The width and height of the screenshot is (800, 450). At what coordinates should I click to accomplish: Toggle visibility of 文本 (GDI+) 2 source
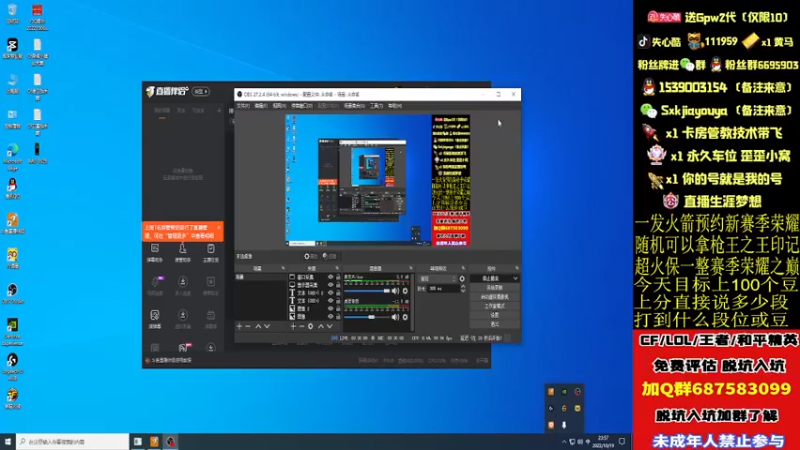(x=330, y=293)
